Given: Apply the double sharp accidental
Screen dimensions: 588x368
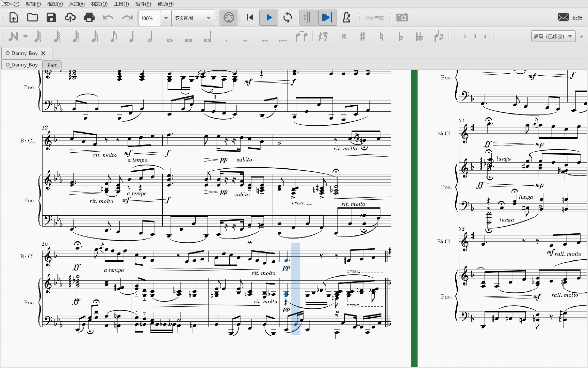Looking at the screenshot, I should 344,36.
